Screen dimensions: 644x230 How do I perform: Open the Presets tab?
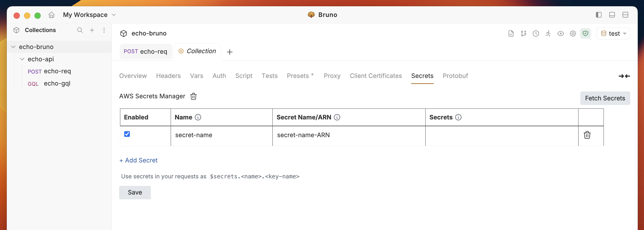(x=298, y=76)
